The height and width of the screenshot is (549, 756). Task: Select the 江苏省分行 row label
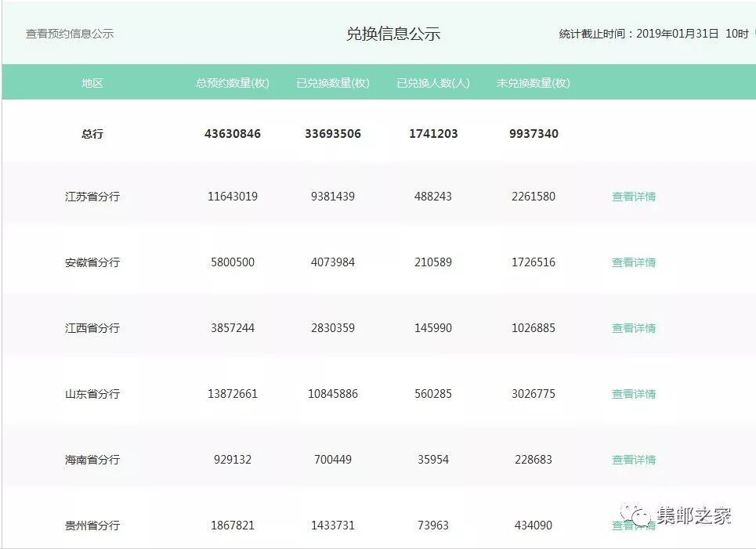pos(92,197)
